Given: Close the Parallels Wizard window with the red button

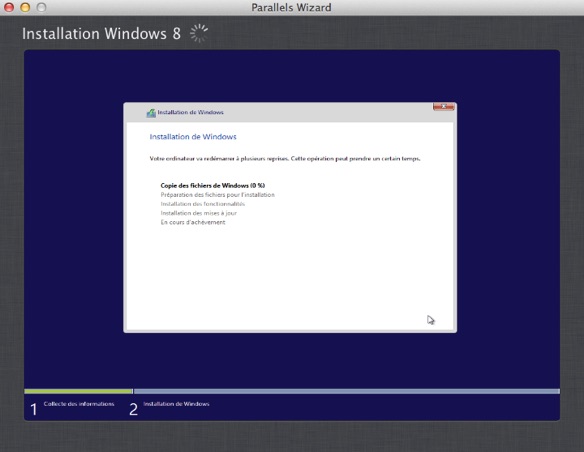Looking at the screenshot, I should coord(9,7).
